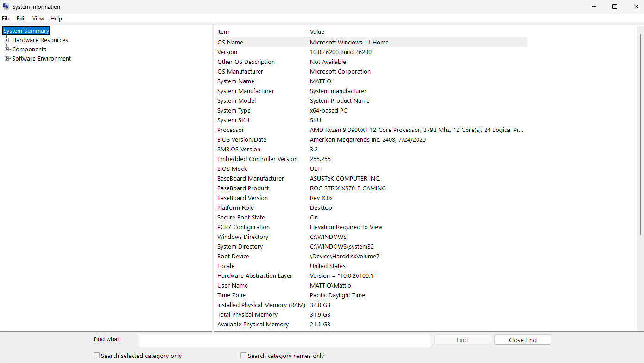Image resolution: width=644 pixels, height=363 pixels.
Task: Click the BaseBoard Manufacturer item
Action: (x=251, y=179)
